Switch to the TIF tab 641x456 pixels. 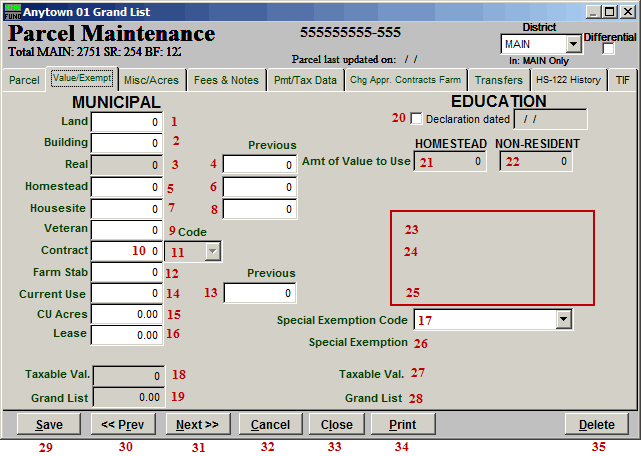(623, 80)
